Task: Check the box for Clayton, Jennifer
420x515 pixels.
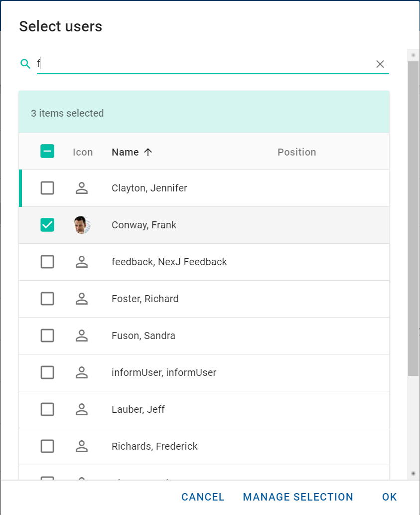Action: click(x=47, y=188)
